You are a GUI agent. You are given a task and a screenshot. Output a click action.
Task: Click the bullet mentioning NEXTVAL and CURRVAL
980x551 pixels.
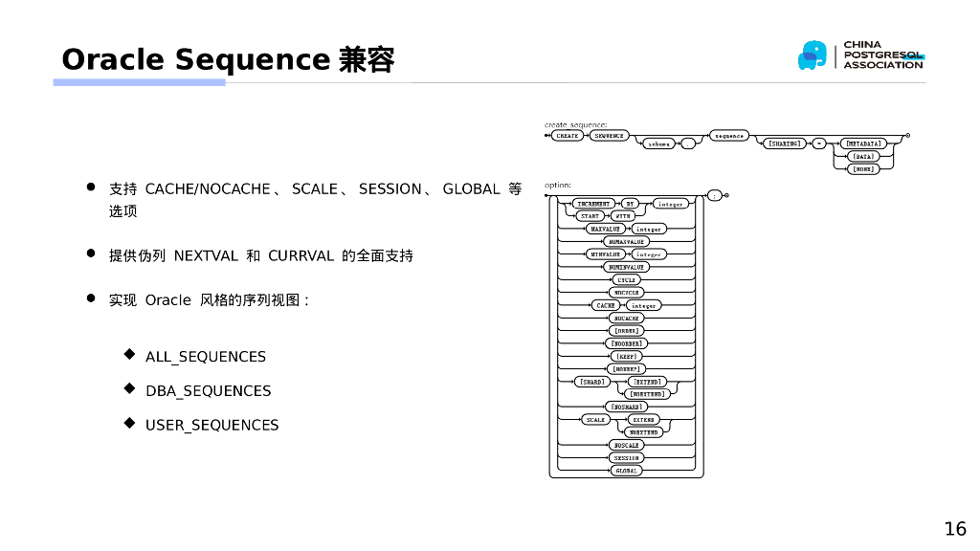click(x=260, y=255)
